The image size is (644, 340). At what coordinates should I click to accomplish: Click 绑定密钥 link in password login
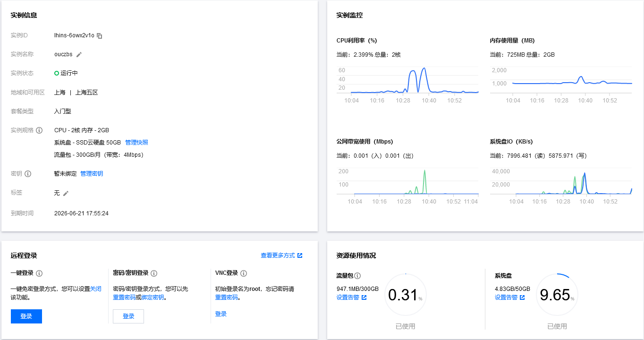(153, 297)
